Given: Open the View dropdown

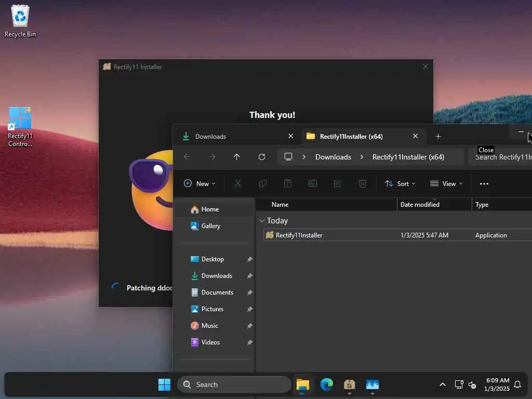Looking at the screenshot, I should 446,183.
